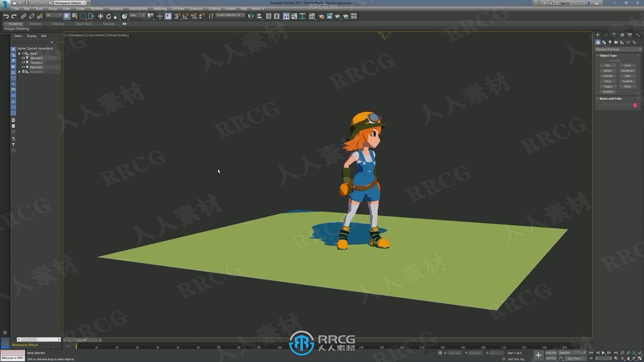Switch to Lights category in Create panel
644x362 pixels.
[610, 42]
